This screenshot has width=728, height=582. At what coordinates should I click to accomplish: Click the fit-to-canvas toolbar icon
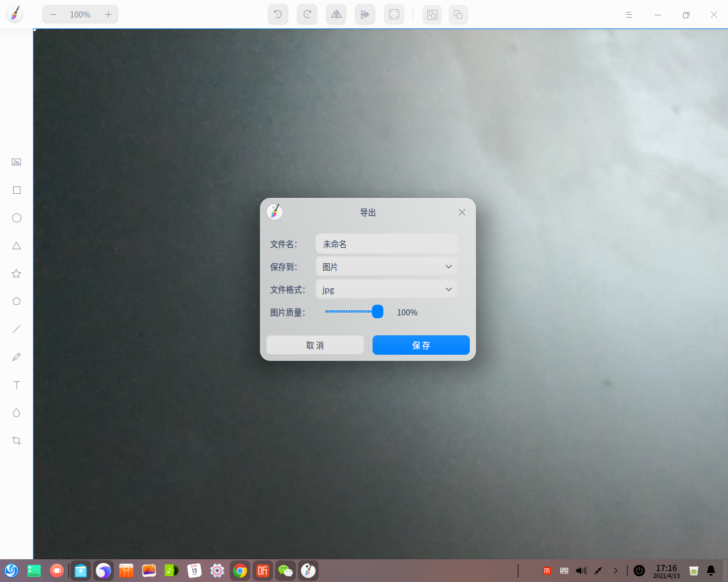[394, 14]
